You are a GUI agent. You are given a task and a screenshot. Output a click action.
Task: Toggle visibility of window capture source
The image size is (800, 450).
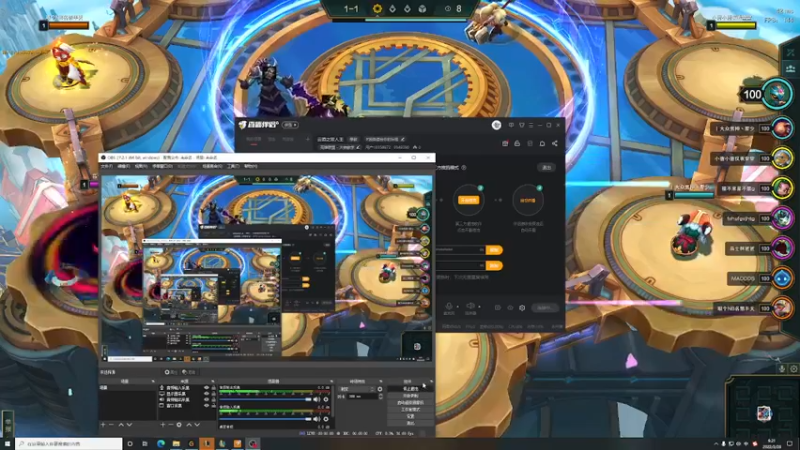[x=207, y=406]
